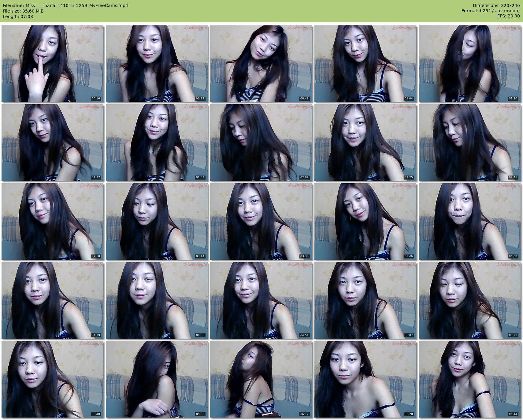Select the 'Dimensions: 320x240' text
The image size is (523, 420).
point(496,6)
